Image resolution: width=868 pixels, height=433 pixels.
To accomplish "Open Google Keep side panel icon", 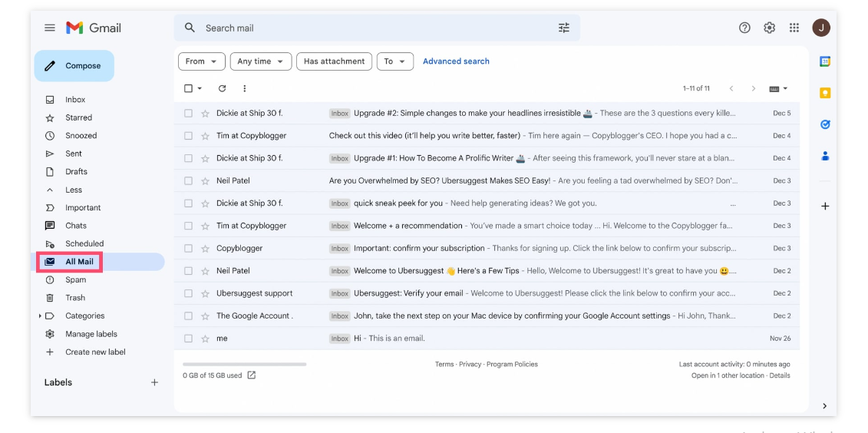I will coord(825,93).
